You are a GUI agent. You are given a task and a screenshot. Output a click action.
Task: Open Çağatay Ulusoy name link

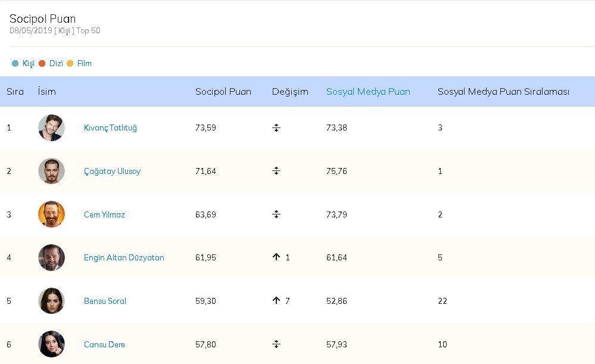(x=112, y=171)
